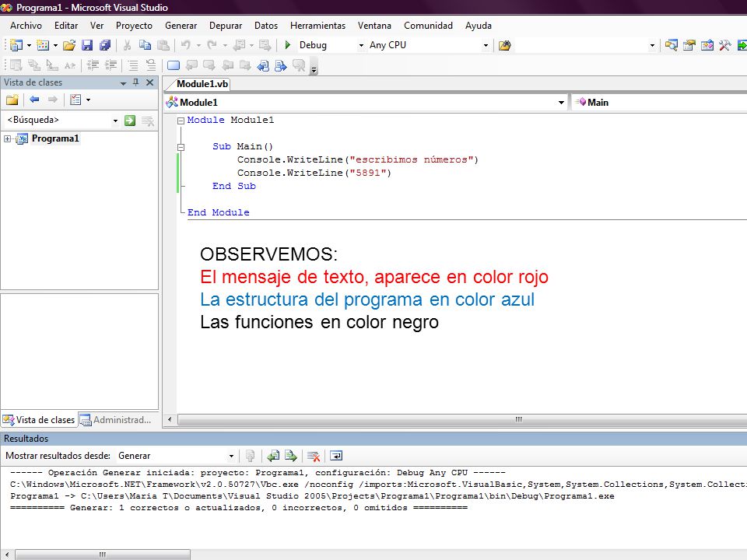Click the Decrease Indent icon

[x=93, y=65]
